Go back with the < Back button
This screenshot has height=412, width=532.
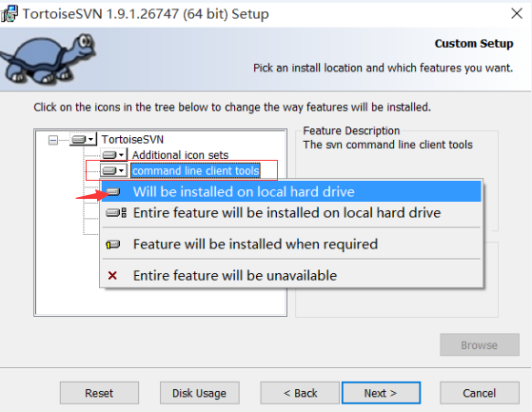point(300,393)
